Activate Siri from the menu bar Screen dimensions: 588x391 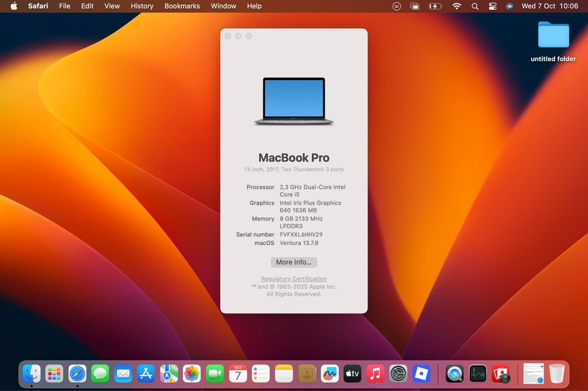tap(509, 6)
